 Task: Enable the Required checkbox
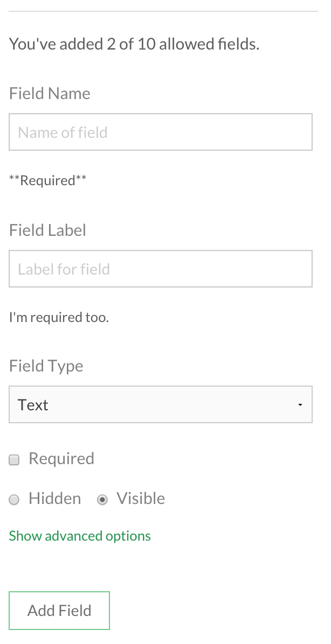click(15, 459)
